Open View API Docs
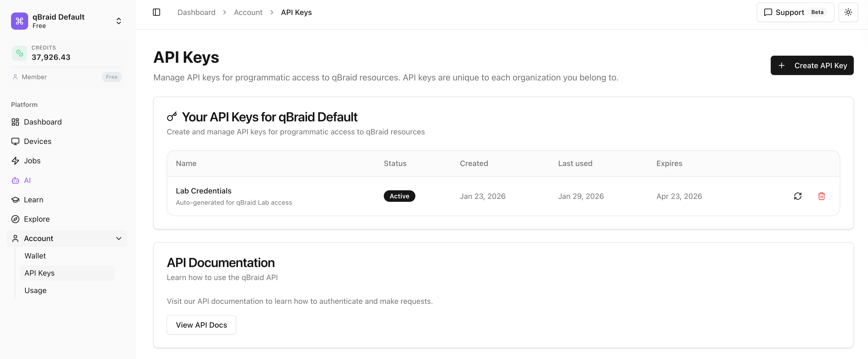868x359 pixels. 201,325
